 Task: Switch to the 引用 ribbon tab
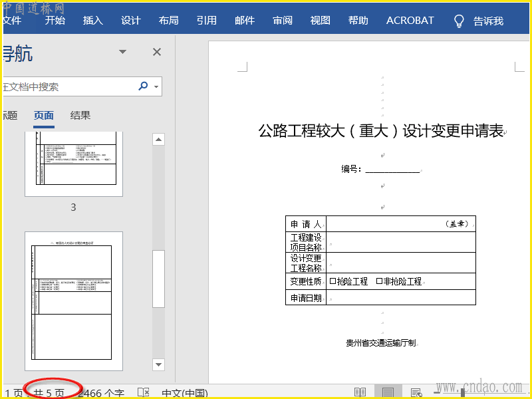point(207,21)
